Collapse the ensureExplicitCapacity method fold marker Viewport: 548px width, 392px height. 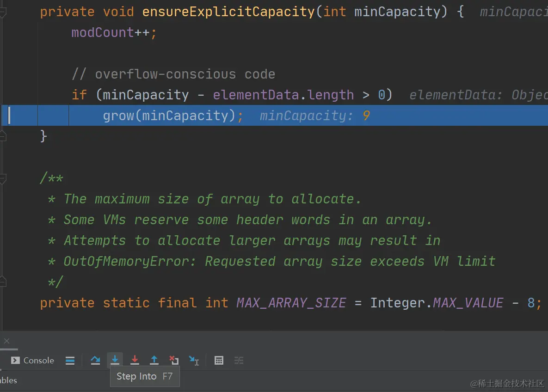tap(3, 13)
